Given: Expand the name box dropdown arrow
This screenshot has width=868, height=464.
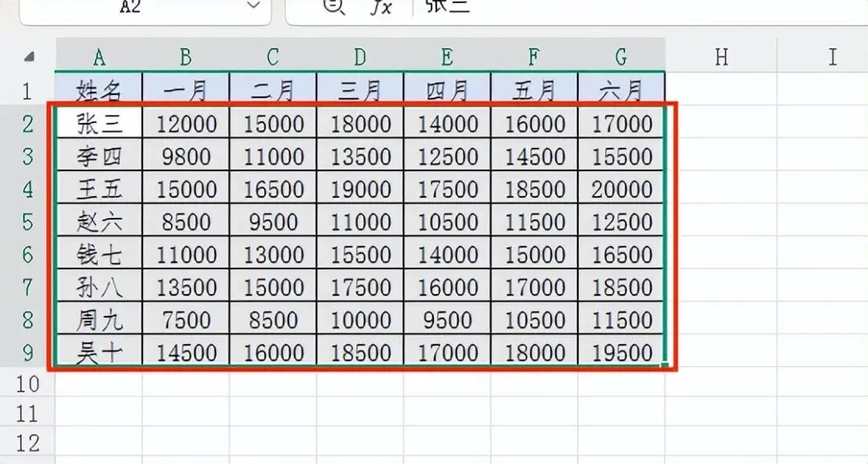Looking at the screenshot, I should pyautogui.click(x=253, y=6).
